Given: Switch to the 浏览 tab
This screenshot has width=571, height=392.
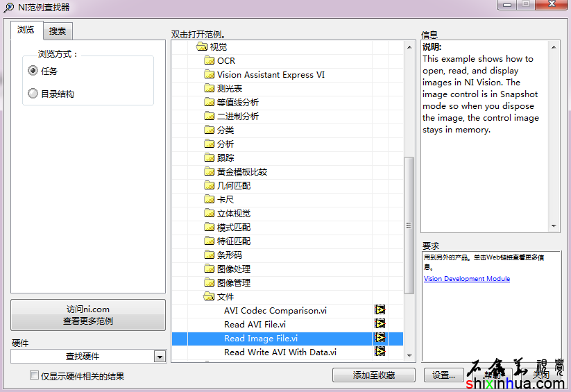Looking at the screenshot, I should 26,31.
